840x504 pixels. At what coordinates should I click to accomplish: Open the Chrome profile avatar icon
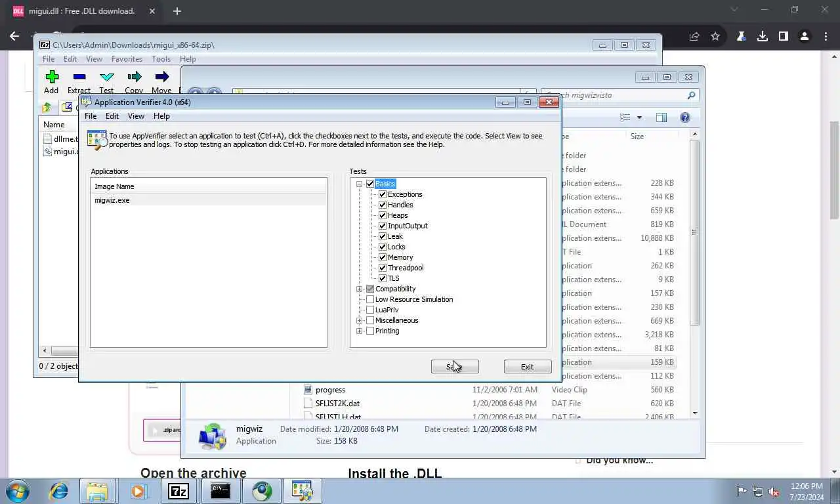pyautogui.click(x=804, y=37)
